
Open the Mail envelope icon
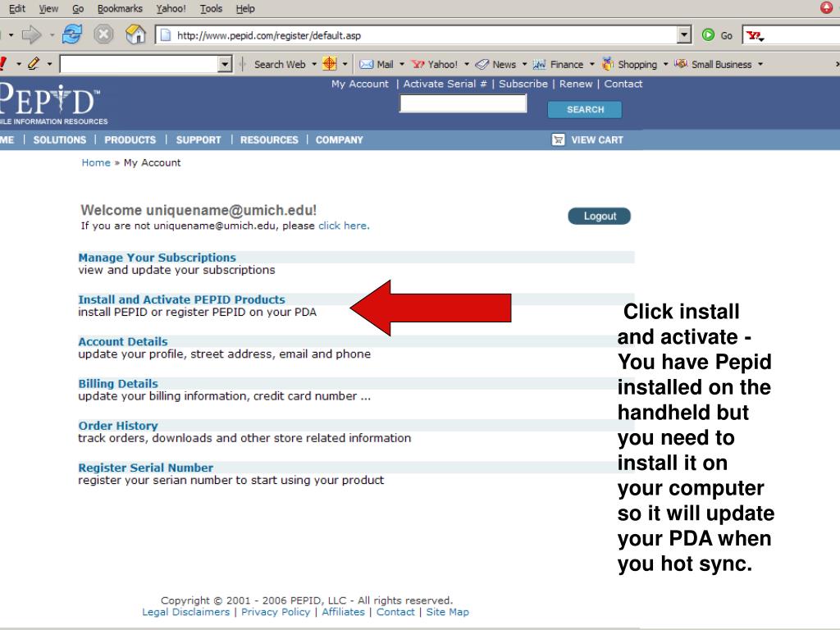[x=367, y=64]
